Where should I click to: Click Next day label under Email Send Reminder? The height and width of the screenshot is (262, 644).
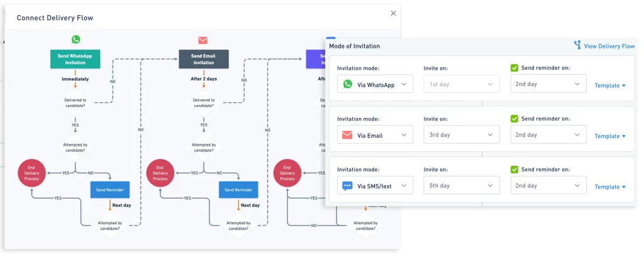pyautogui.click(x=250, y=205)
